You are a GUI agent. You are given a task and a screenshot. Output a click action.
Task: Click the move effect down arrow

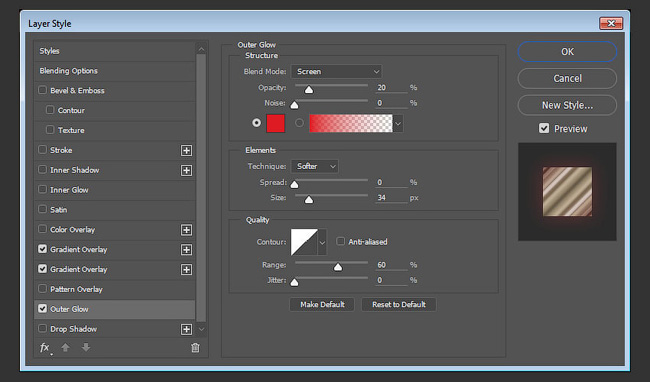pyautogui.click(x=86, y=347)
